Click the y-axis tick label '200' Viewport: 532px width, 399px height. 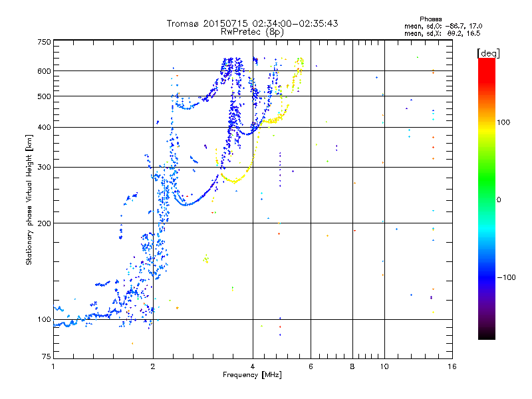pos(44,223)
